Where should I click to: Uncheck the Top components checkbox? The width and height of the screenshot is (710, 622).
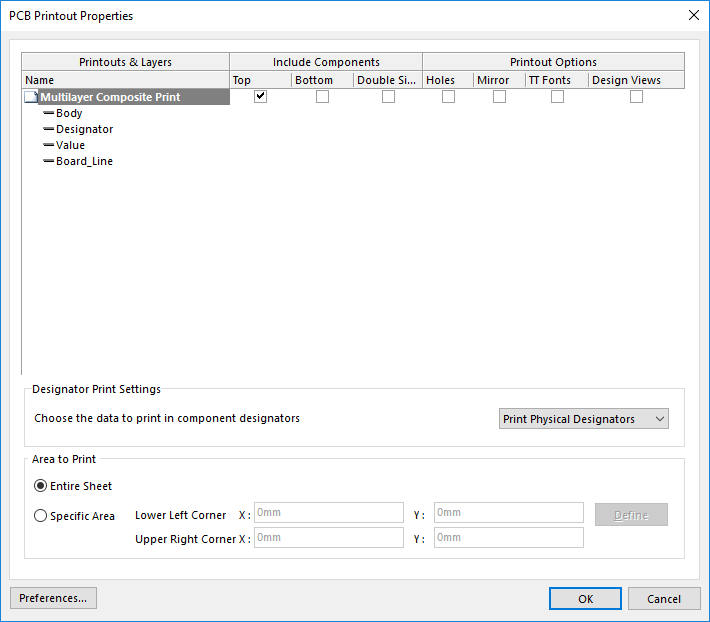click(261, 97)
